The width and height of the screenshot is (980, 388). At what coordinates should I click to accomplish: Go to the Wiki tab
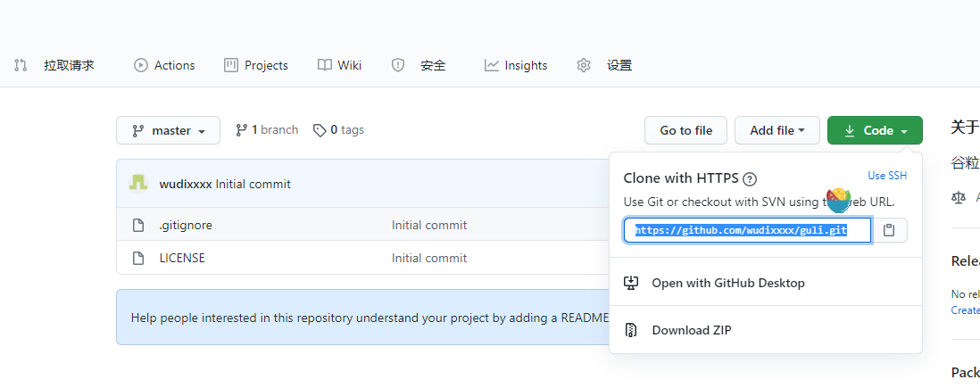(339, 65)
